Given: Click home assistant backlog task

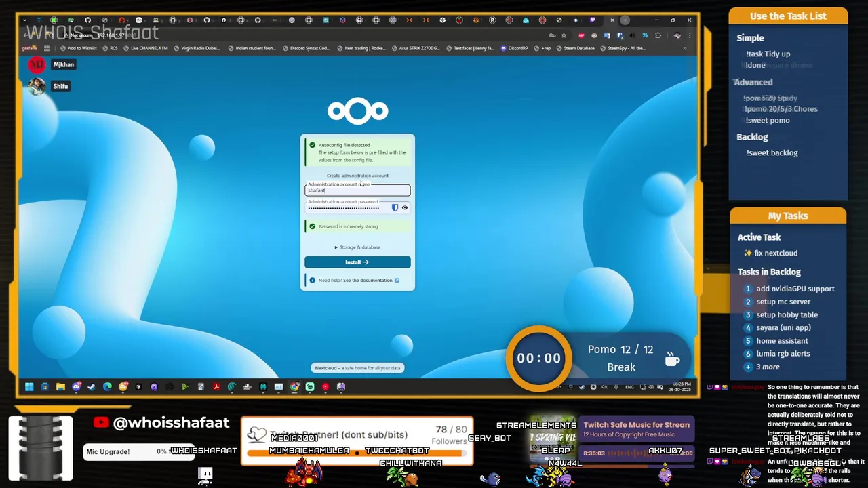Looking at the screenshot, I should point(782,341).
